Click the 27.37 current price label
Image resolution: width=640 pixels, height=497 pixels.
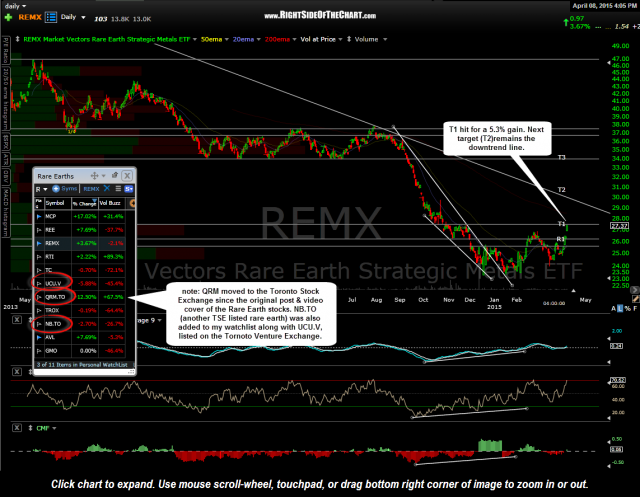619,226
